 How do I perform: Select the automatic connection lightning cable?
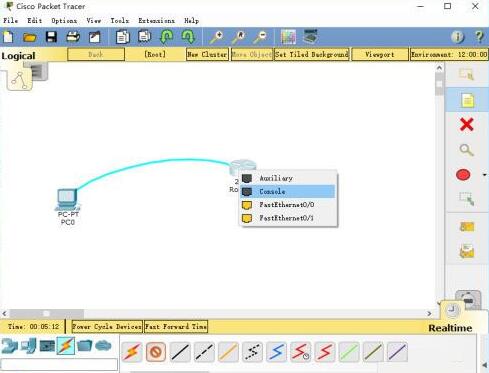pyautogui.click(x=132, y=352)
